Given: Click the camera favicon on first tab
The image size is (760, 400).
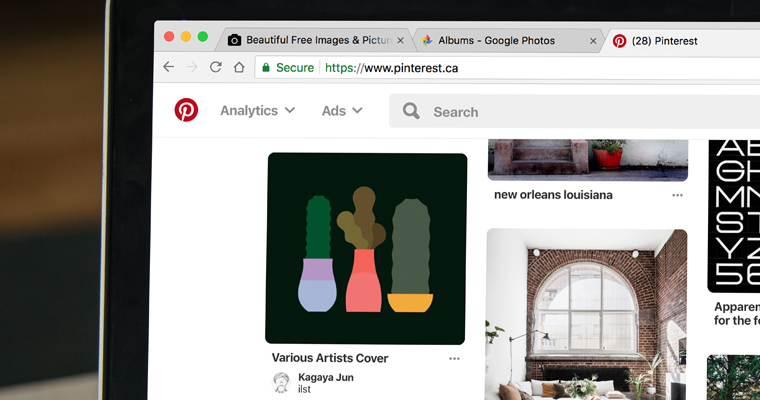Looking at the screenshot, I should click(x=234, y=40).
